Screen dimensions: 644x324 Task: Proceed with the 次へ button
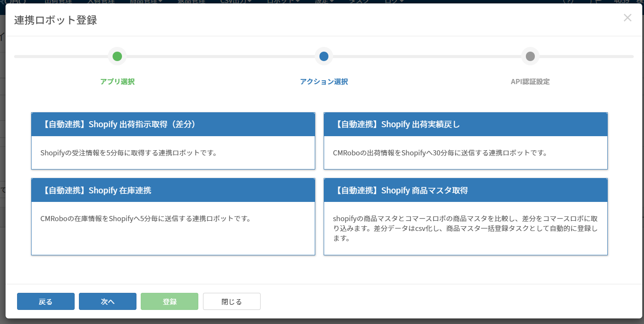(107, 301)
